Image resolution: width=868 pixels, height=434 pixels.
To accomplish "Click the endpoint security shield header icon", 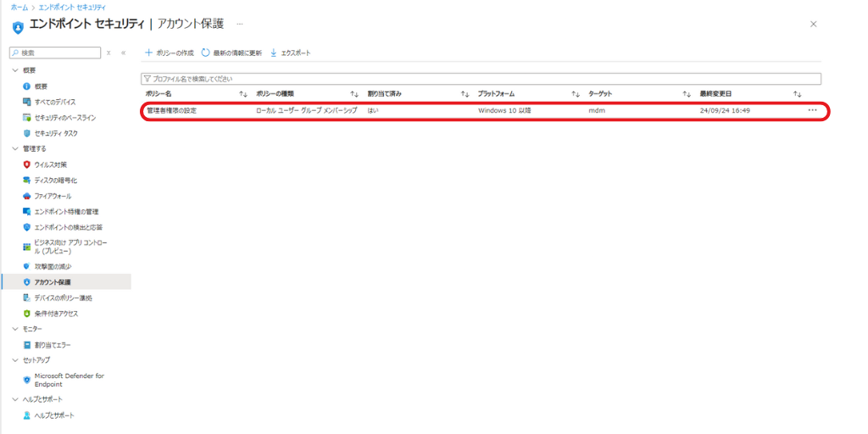I will [18, 26].
